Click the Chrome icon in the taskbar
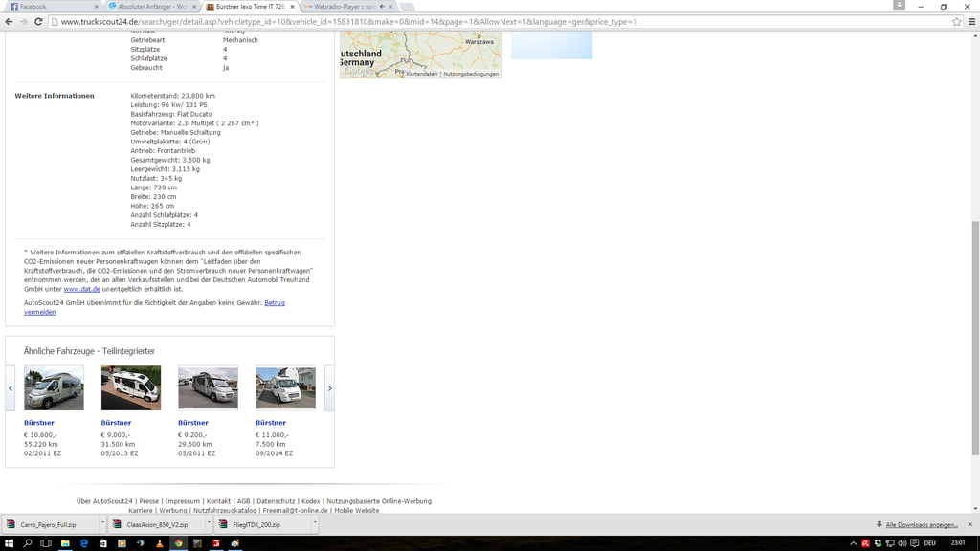The image size is (980, 551). (x=178, y=542)
